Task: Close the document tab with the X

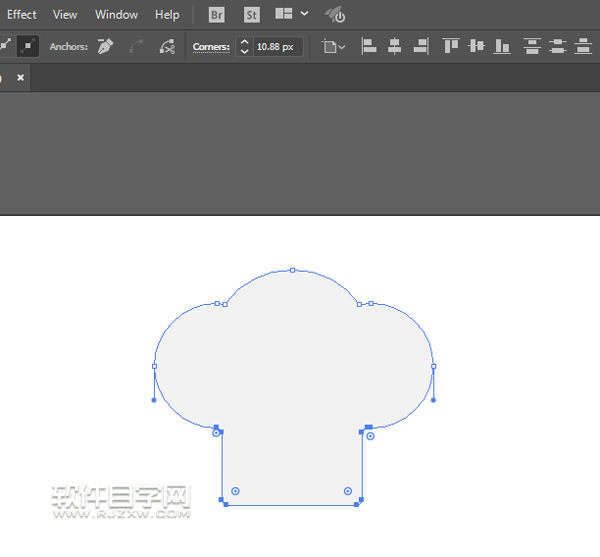Action: tap(20, 77)
